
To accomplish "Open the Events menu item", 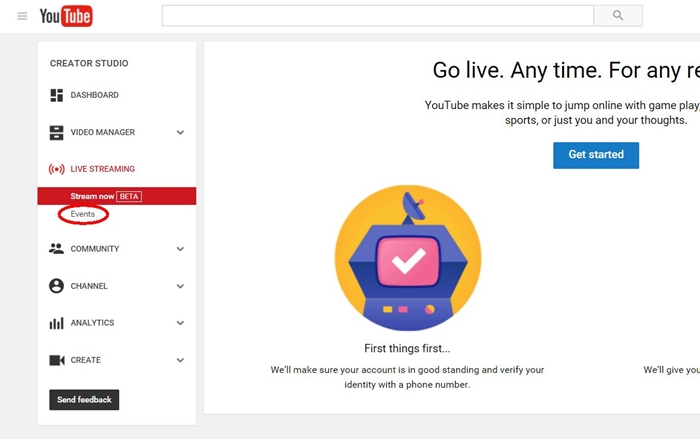I will click(83, 214).
